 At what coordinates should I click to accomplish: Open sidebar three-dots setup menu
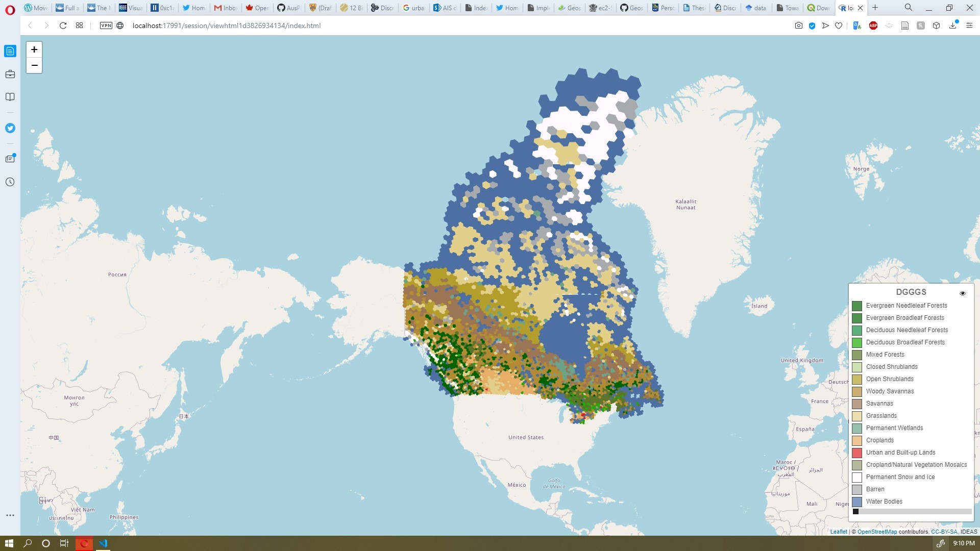click(10, 515)
